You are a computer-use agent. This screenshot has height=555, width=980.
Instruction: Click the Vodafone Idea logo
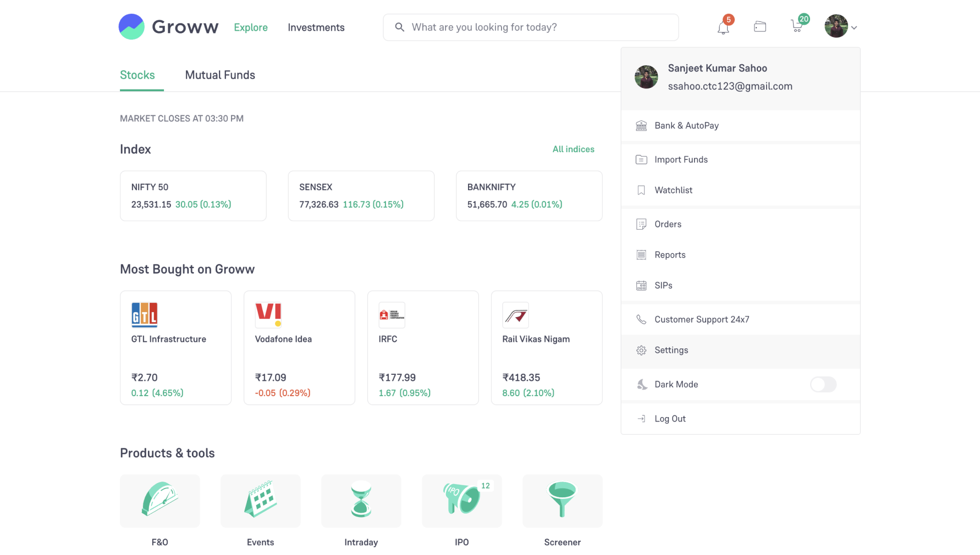pyautogui.click(x=268, y=315)
